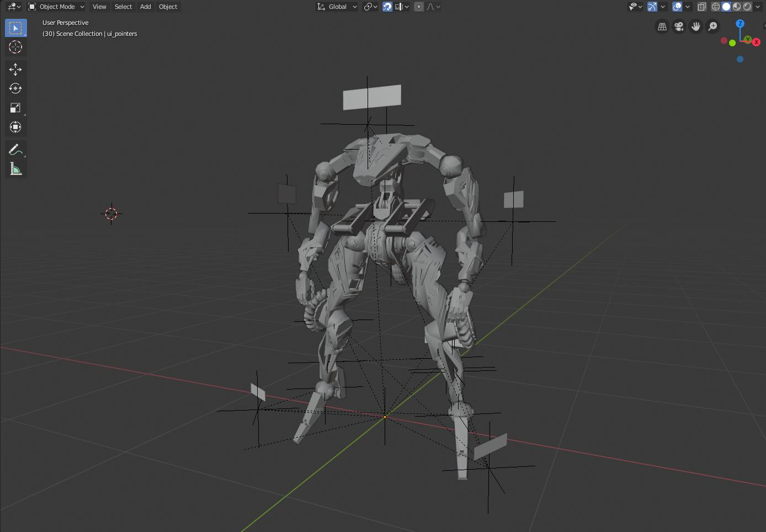Viewport: 766px width, 532px height.
Task: Activate the Move tool
Action: (x=15, y=69)
